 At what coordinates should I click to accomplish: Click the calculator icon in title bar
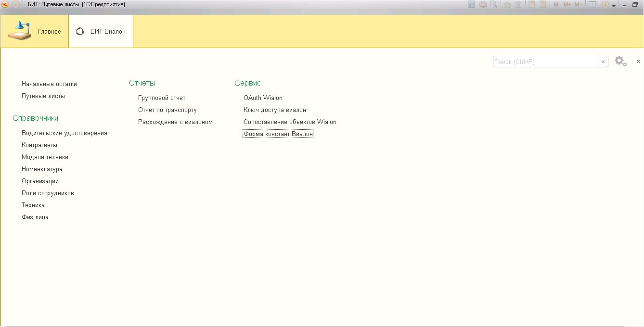pos(531,4)
